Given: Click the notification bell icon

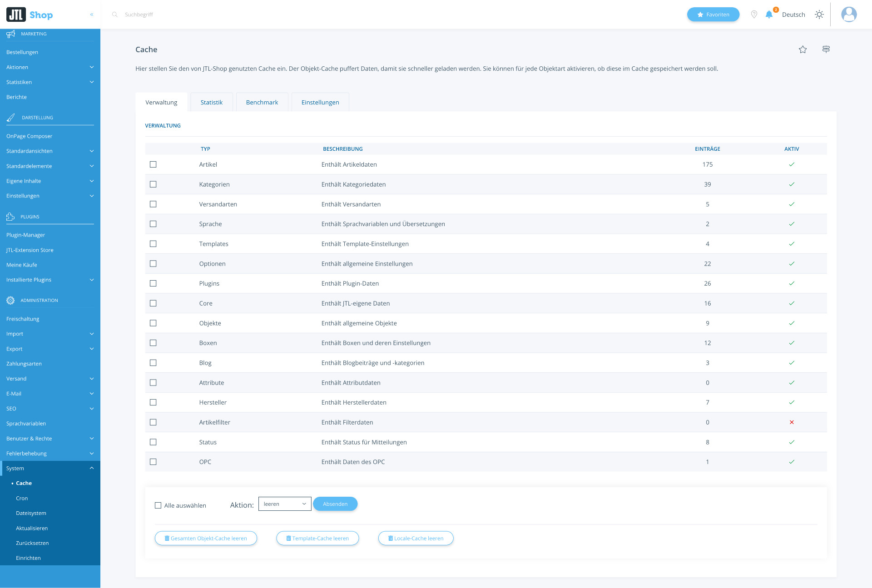Looking at the screenshot, I should [769, 15].
